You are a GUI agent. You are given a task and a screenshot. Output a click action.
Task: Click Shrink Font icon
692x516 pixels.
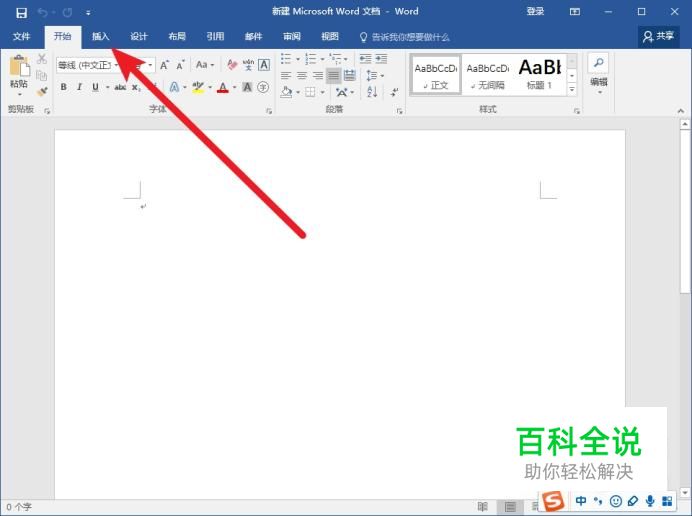pyautogui.click(x=180, y=65)
